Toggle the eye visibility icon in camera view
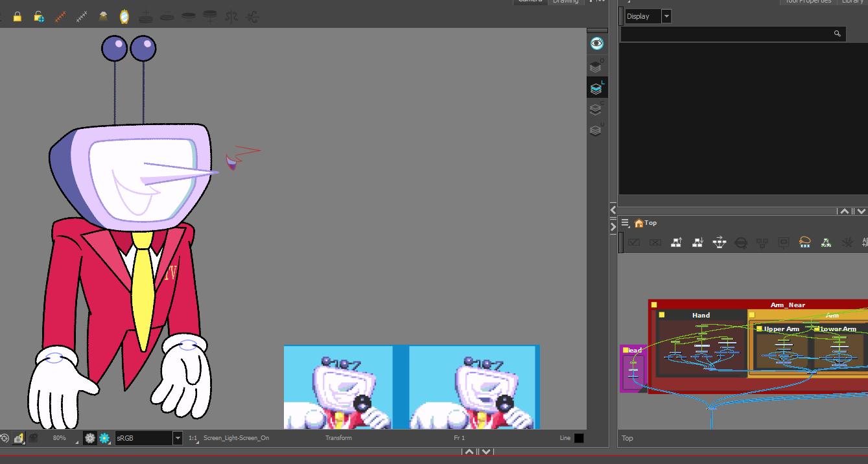Image resolution: width=868 pixels, height=464 pixels. [x=596, y=43]
